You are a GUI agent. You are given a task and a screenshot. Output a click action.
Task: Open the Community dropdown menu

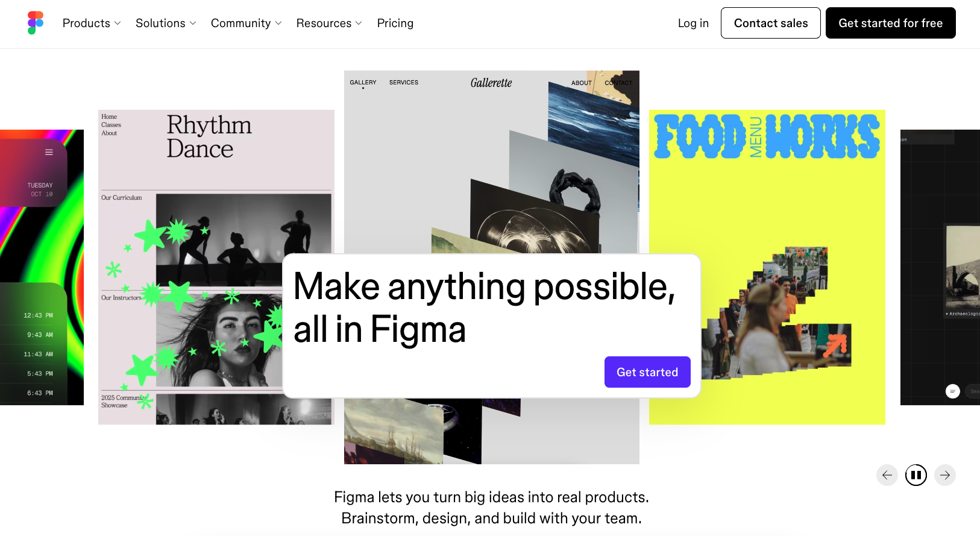(x=246, y=23)
